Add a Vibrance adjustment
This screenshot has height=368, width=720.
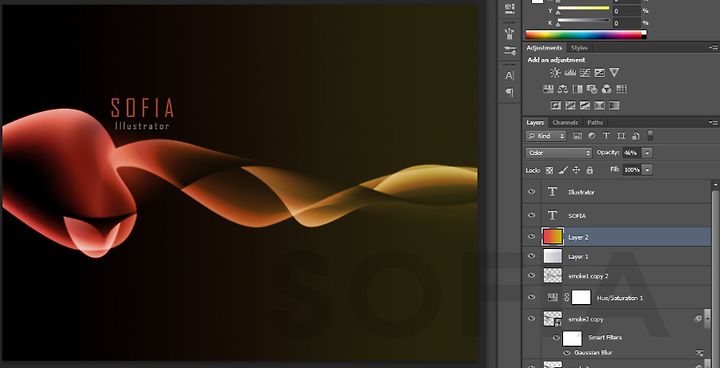[x=614, y=73]
